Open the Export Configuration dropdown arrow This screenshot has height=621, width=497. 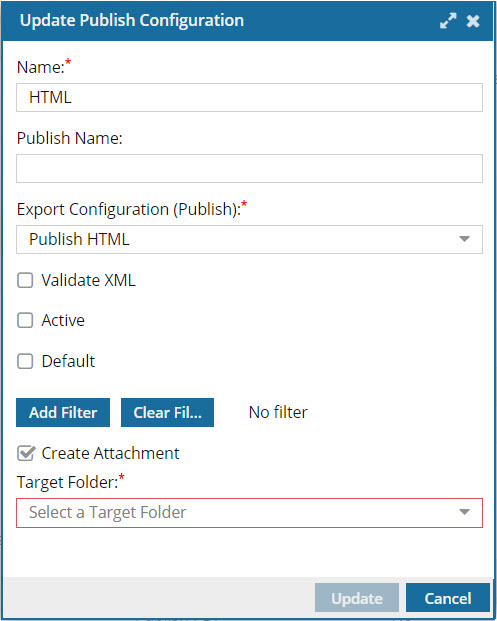tap(464, 239)
